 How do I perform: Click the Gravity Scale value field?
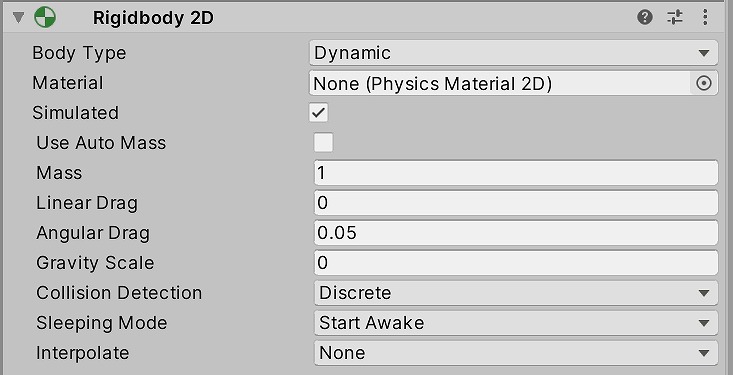(516, 263)
